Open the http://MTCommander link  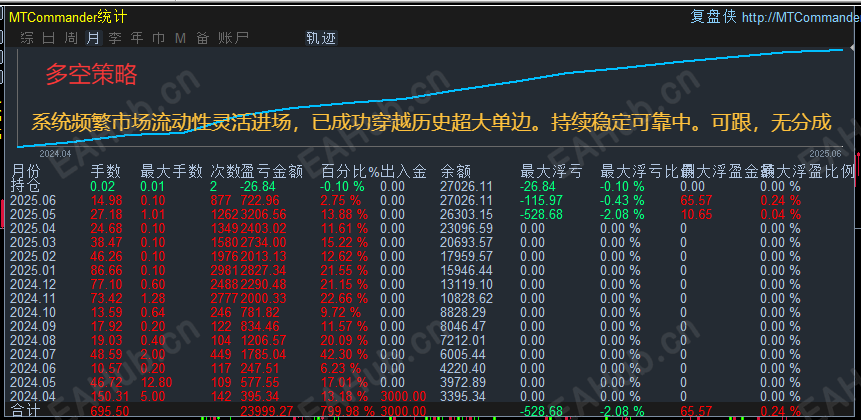click(x=801, y=18)
